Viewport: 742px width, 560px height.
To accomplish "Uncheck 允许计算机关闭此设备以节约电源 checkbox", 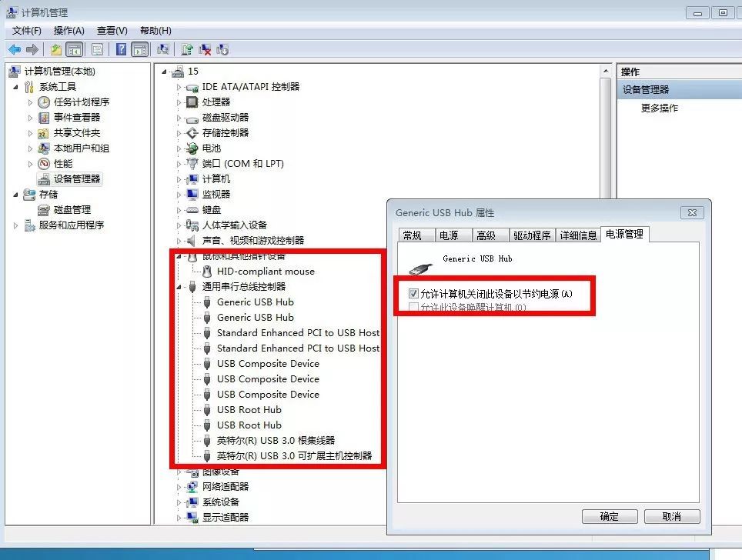I will pyautogui.click(x=413, y=293).
